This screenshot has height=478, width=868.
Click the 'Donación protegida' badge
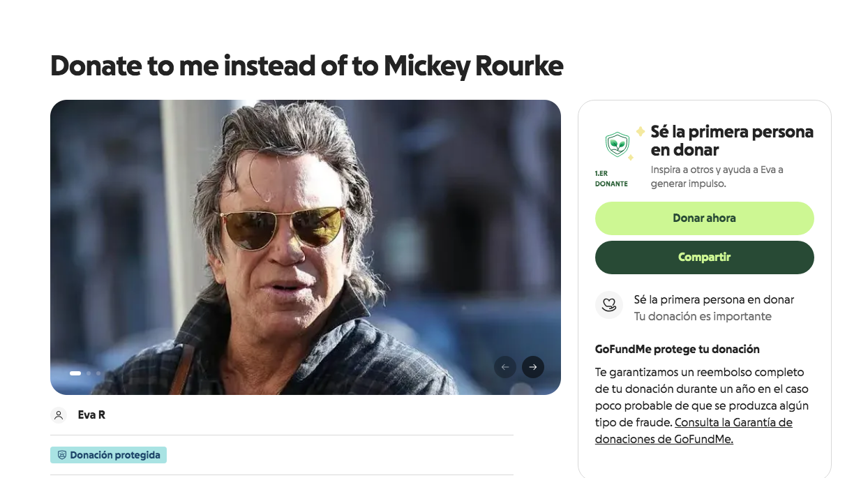coord(108,454)
